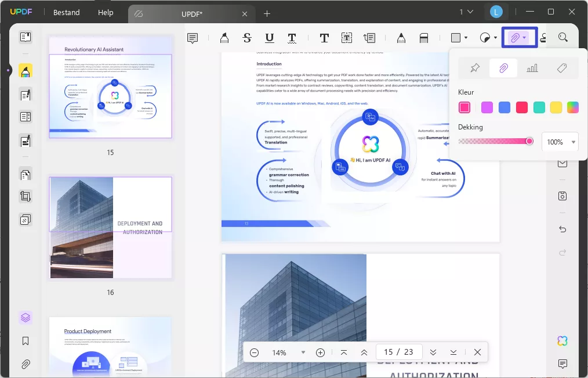Select the Comment highlighter mode in sidebar
Viewport: 588px width, 378px height.
[26, 71]
